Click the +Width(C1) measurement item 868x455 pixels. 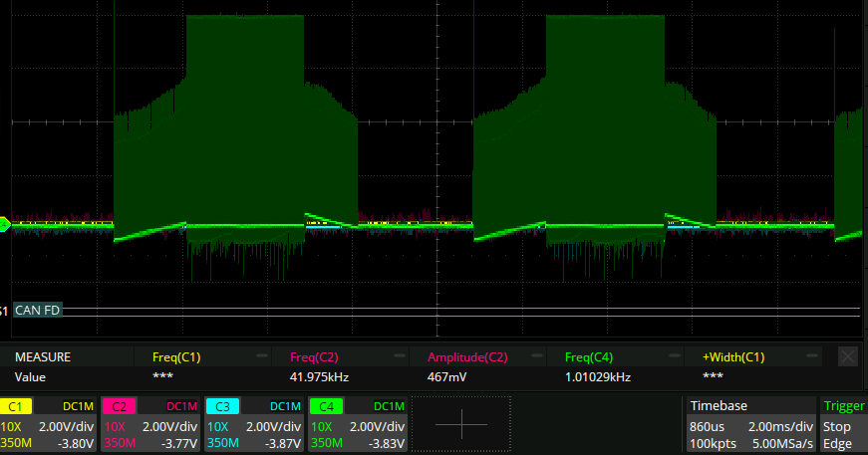point(733,356)
